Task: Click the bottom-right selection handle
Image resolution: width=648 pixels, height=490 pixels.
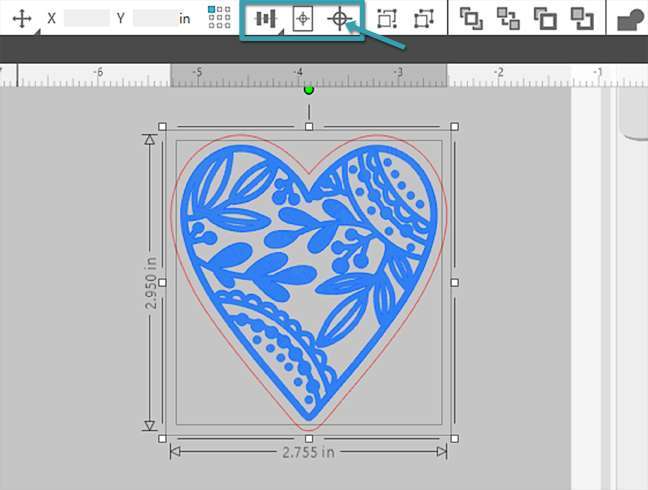Action: click(455, 438)
